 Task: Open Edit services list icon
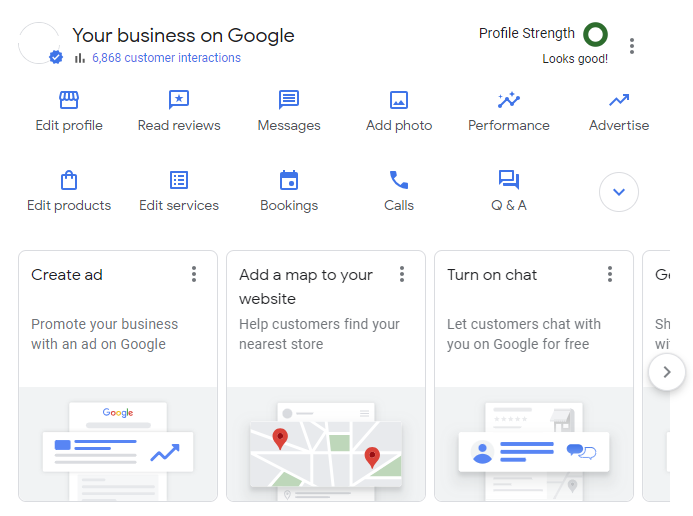tap(179, 180)
